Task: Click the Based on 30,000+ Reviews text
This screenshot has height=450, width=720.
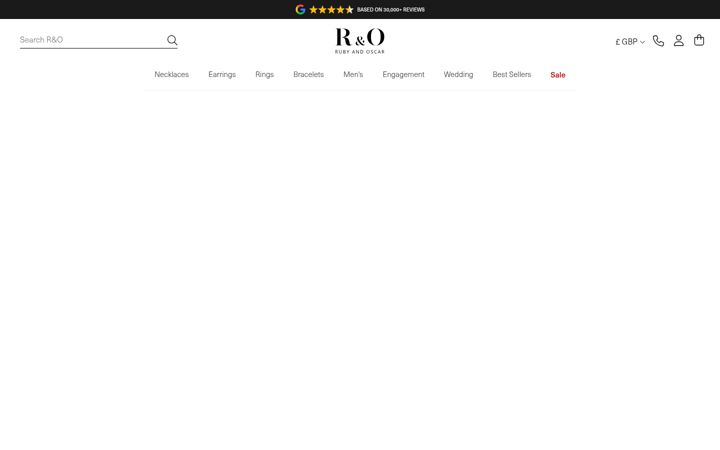Action: tap(391, 10)
